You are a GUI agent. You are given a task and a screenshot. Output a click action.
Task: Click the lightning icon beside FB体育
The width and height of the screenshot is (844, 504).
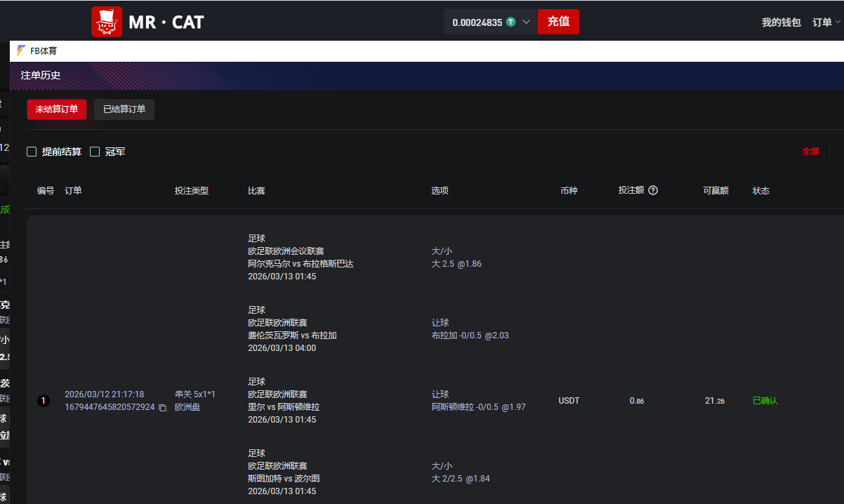coord(20,50)
